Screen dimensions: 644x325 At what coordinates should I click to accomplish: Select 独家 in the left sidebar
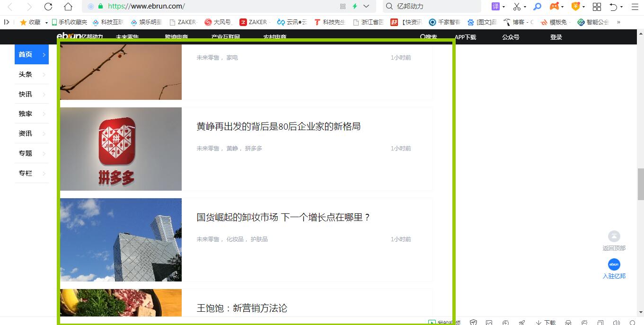point(32,114)
